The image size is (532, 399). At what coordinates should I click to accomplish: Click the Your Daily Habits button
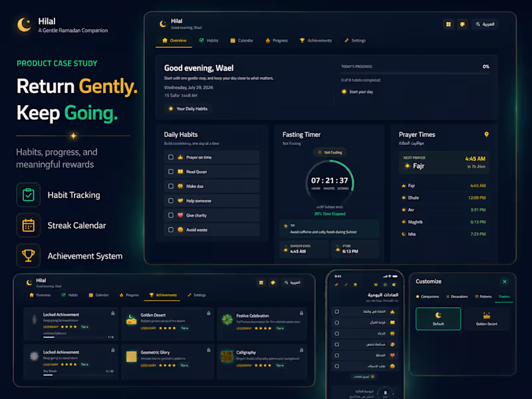188,108
